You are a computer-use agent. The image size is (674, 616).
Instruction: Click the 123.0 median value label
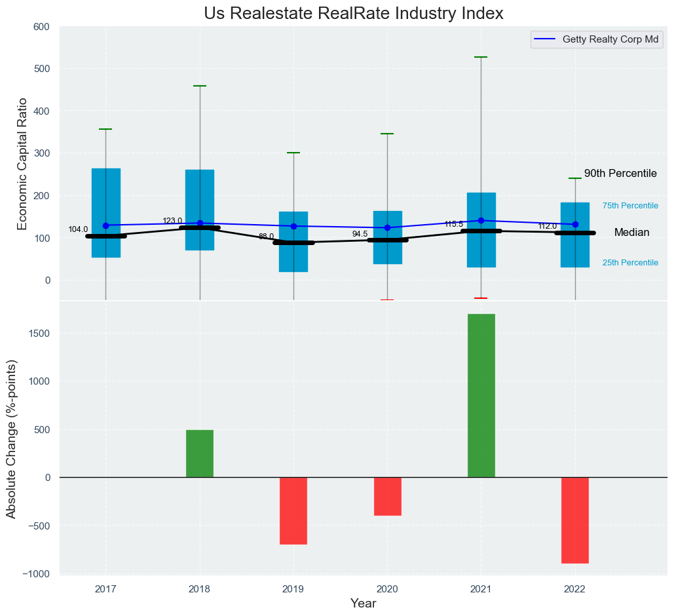pos(172,221)
